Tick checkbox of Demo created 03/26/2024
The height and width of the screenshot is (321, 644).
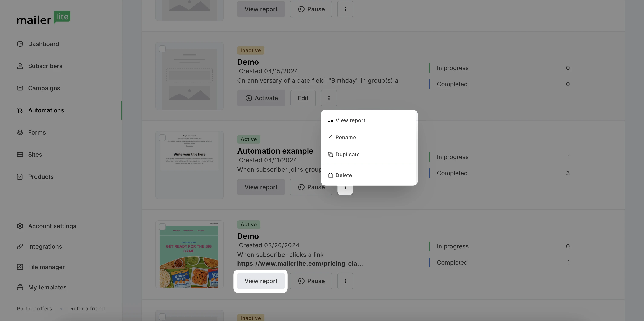162,226
